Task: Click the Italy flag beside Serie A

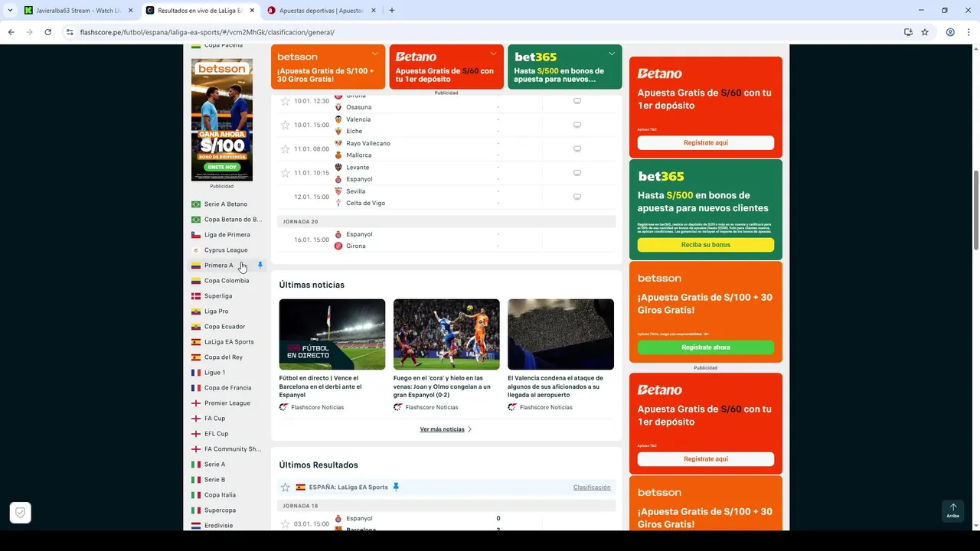Action: [196, 465]
